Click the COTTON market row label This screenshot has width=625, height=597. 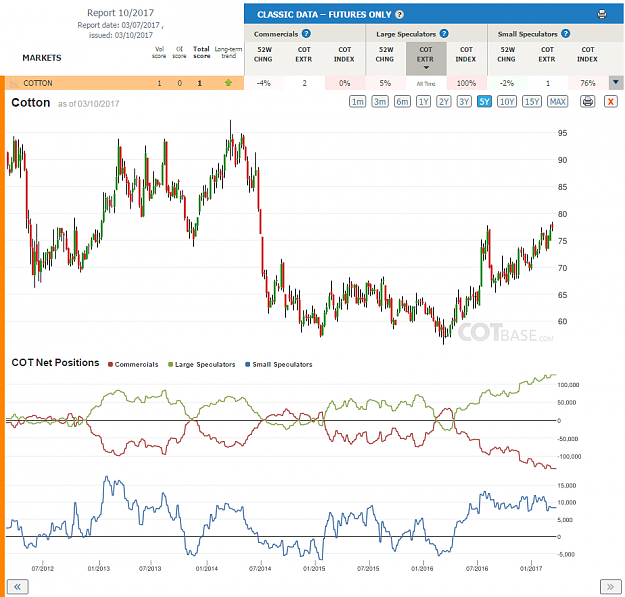click(x=38, y=83)
